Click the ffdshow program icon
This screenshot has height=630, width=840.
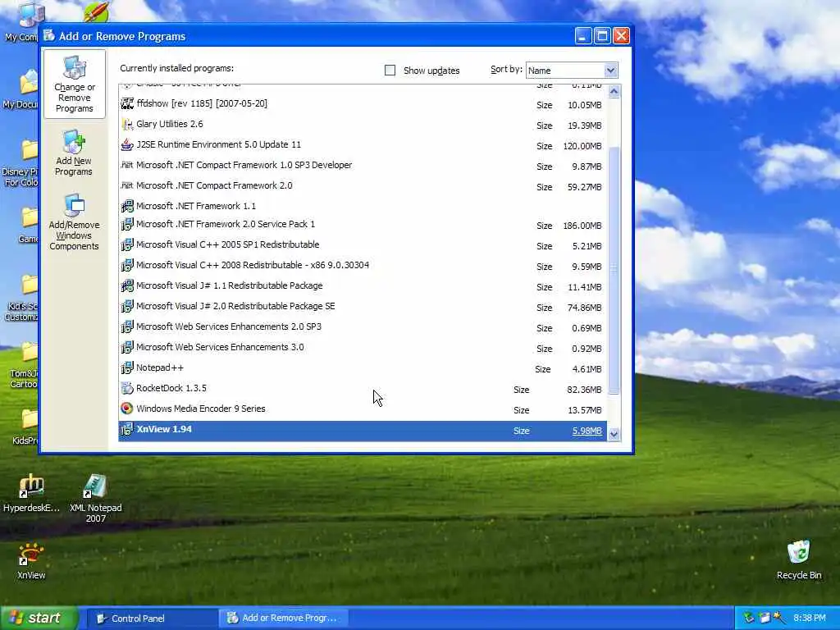[127, 103]
